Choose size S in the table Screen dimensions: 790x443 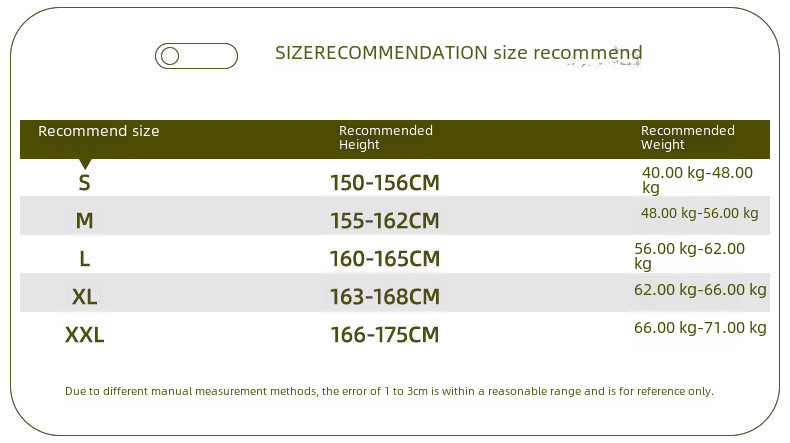click(x=84, y=183)
